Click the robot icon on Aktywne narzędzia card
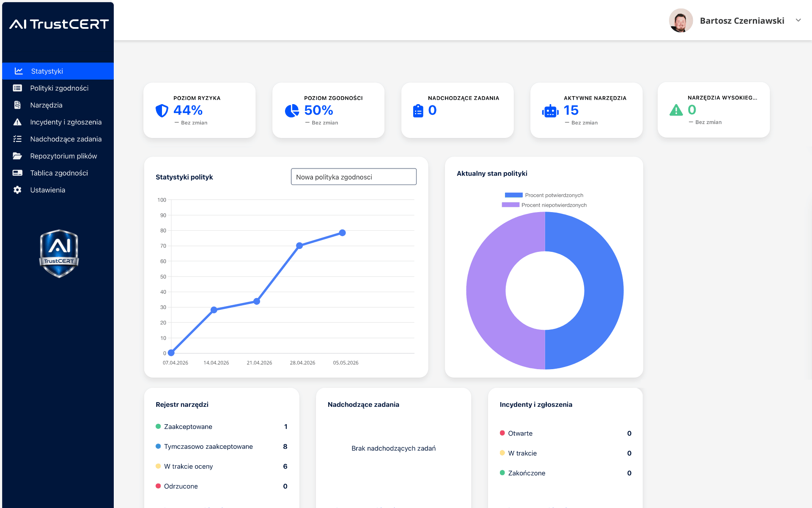 pyautogui.click(x=550, y=111)
